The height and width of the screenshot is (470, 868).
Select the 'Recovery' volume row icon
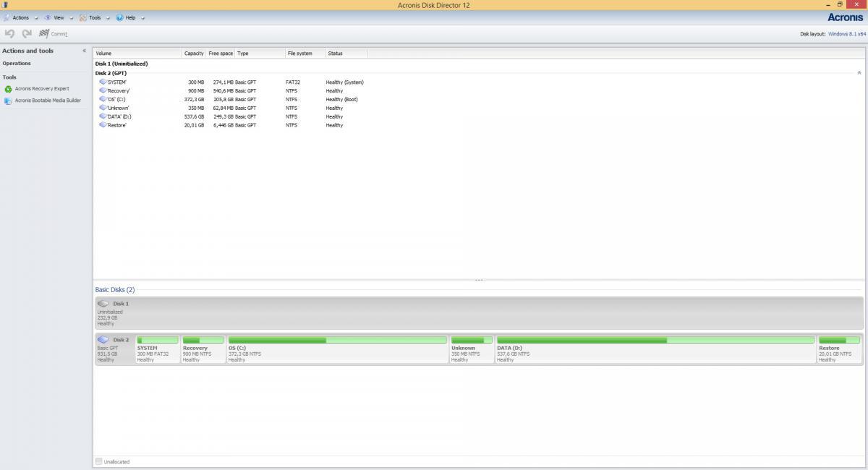(103, 90)
